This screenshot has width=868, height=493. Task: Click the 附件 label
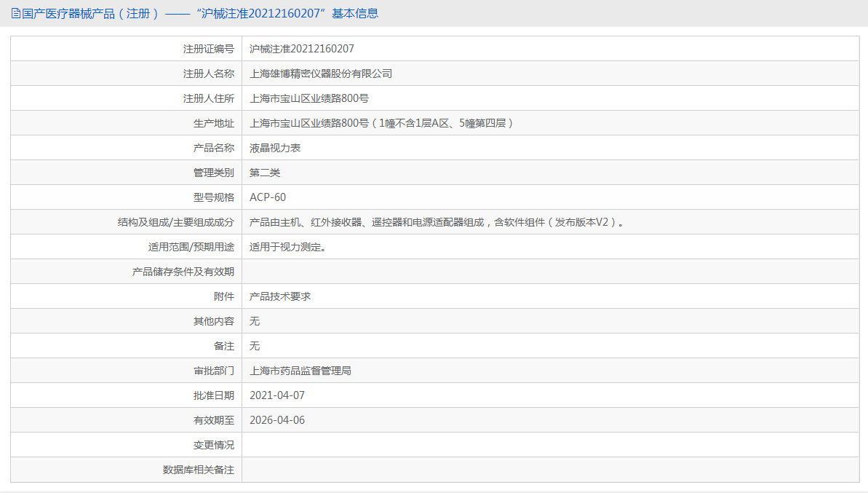224,296
